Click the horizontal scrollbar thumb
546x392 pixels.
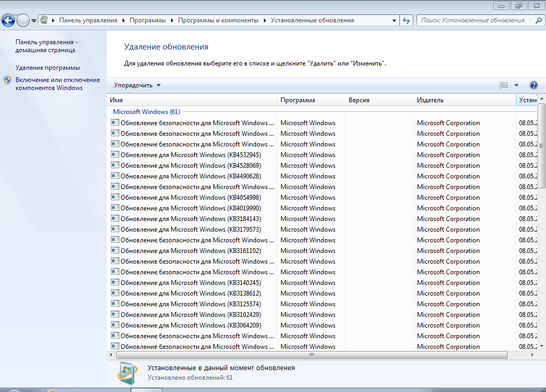click(311, 355)
